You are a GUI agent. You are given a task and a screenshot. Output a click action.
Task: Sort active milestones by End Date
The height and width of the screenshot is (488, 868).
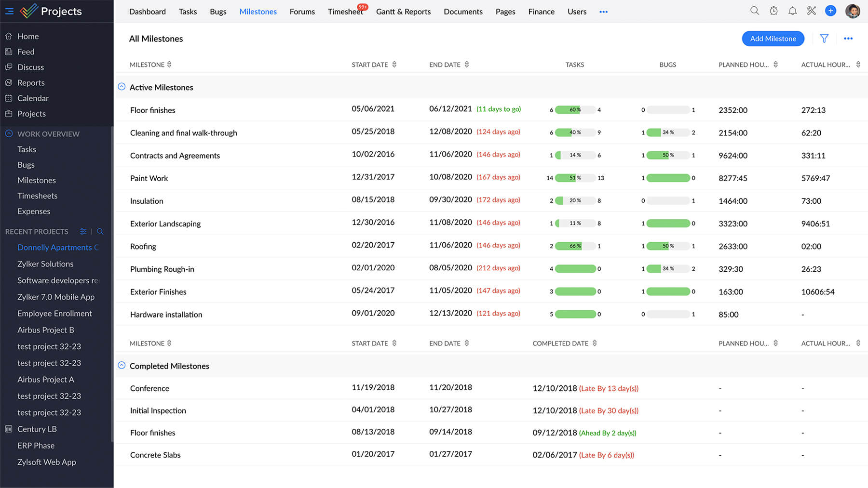pos(466,65)
